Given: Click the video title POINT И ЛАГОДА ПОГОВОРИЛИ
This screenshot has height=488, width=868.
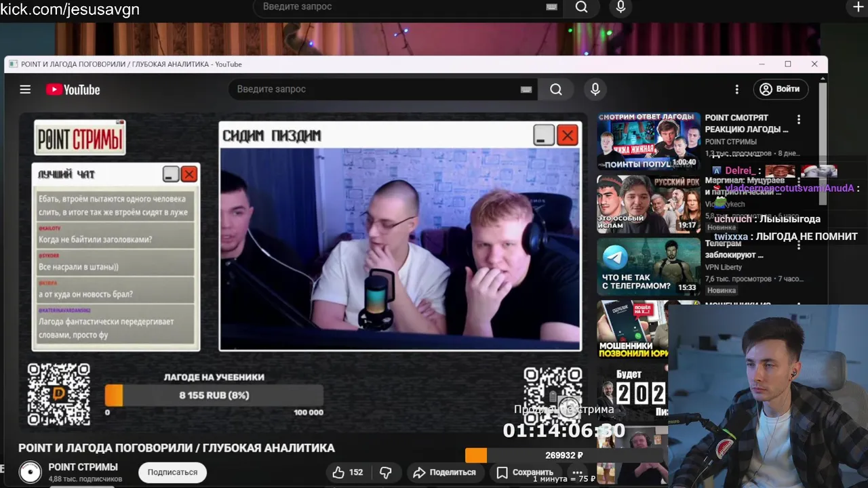Looking at the screenshot, I should 176,448.
